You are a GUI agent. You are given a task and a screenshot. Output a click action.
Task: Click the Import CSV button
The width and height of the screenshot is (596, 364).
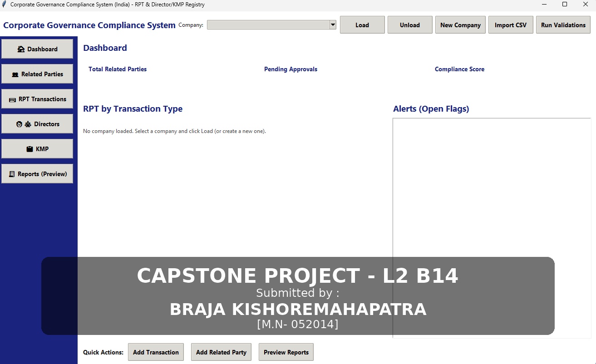click(x=511, y=25)
